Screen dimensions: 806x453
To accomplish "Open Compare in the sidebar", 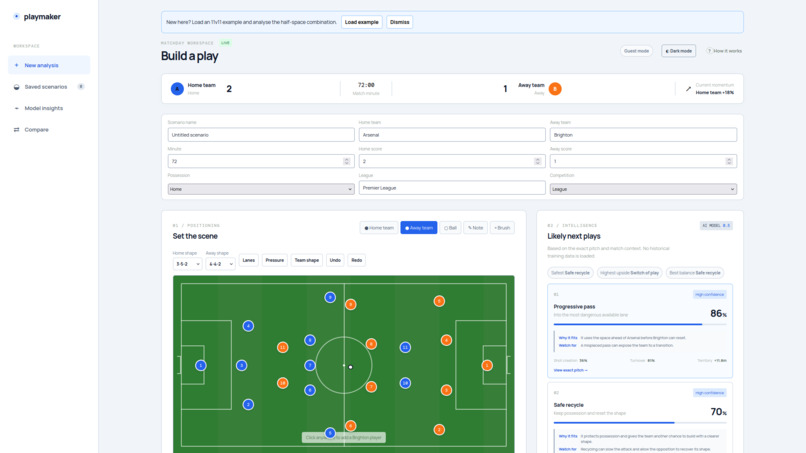I will point(49,130).
